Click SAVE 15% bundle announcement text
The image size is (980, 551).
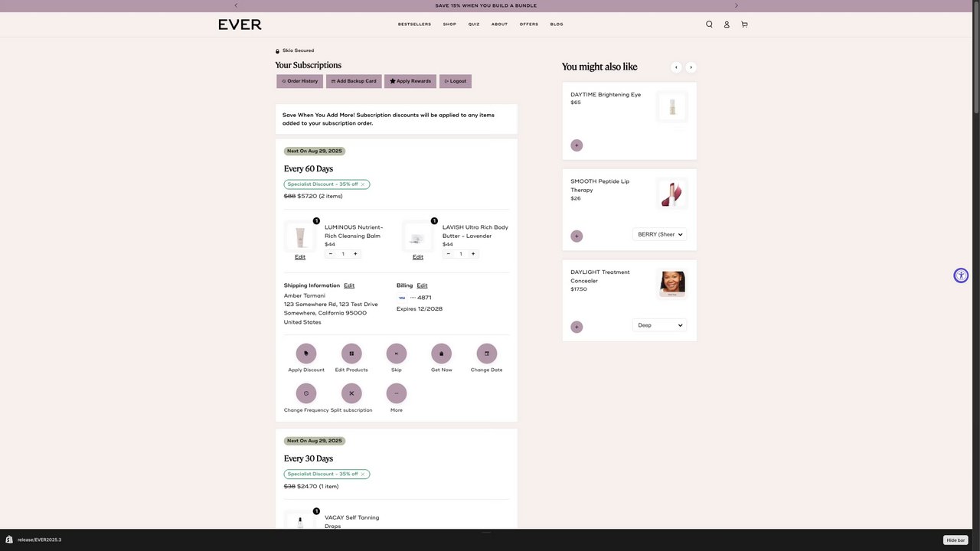[486, 5]
